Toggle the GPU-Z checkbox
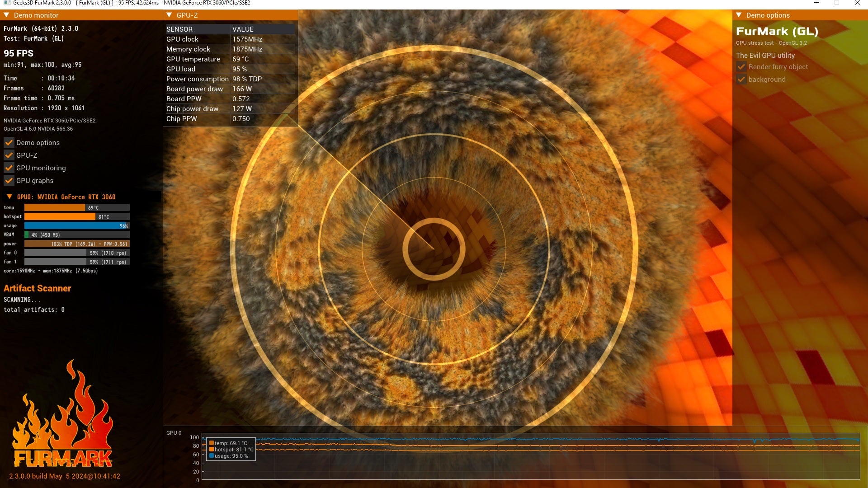The image size is (868, 488). click(9, 155)
